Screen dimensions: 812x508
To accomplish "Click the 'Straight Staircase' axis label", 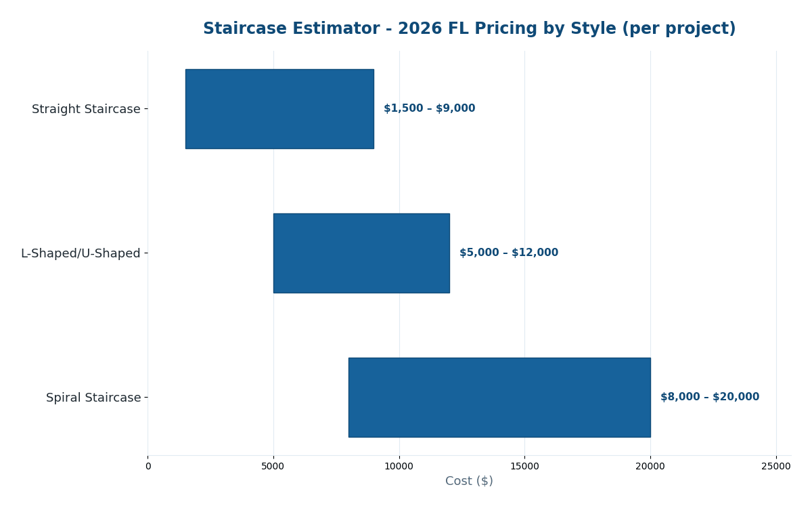I will 86,109.
